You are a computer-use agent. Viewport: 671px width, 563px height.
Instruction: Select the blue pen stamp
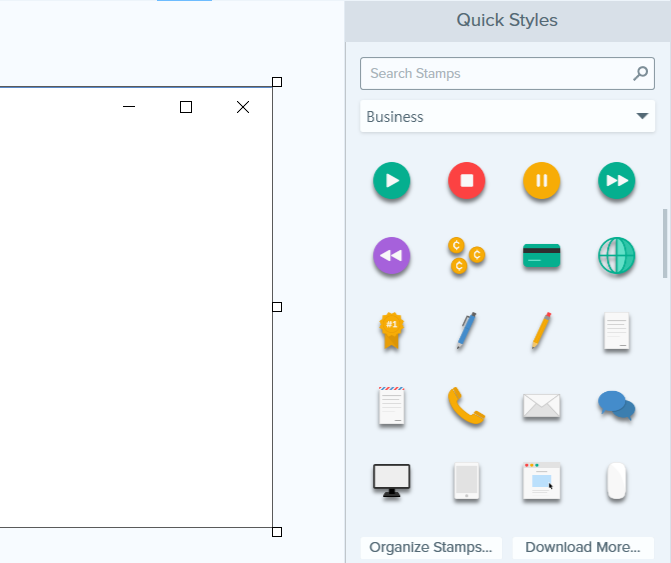[466, 331]
